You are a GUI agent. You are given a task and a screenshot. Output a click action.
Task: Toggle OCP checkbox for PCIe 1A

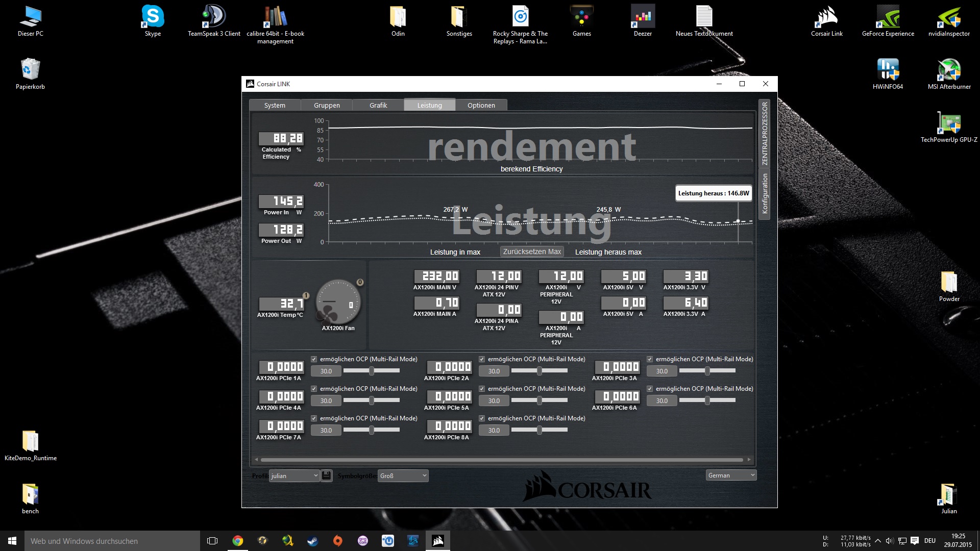(x=314, y=359)
